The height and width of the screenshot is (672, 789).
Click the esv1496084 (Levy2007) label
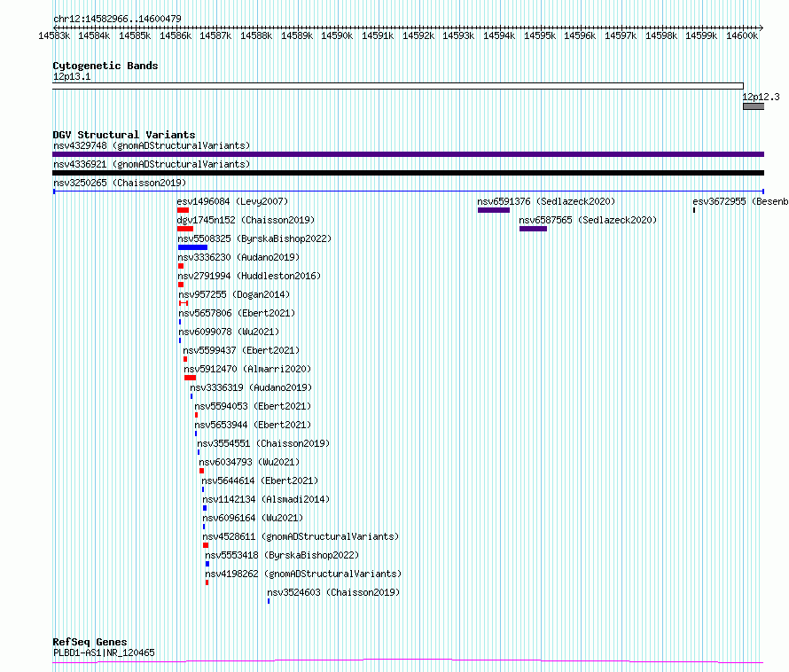(232, 201)
